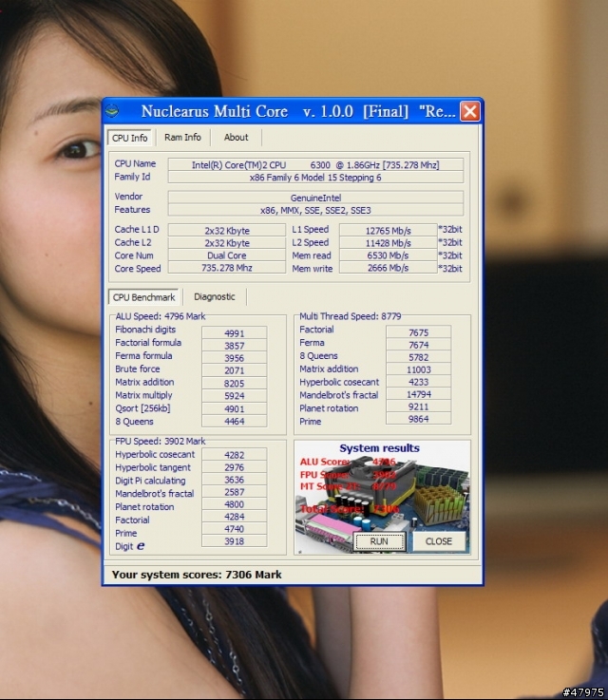
Task: Click the FPU Factorial score 4284
Action: [235, 517]
